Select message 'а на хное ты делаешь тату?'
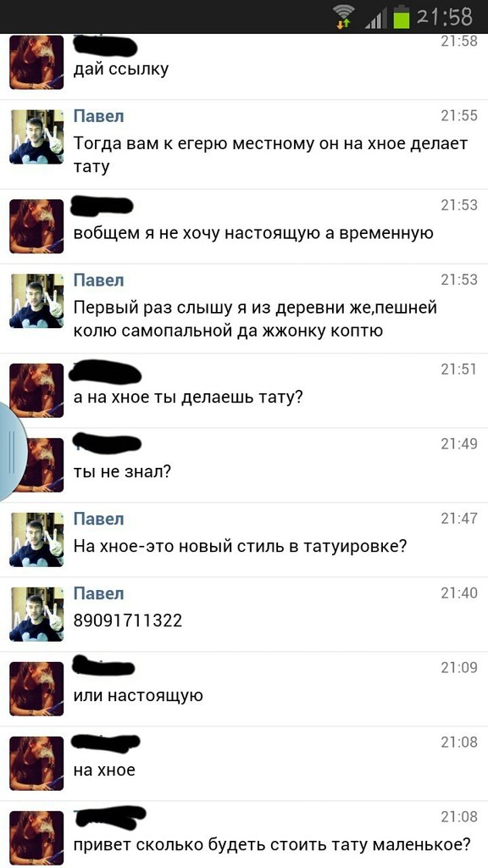488x868 pixels. [x=189, y=398]
